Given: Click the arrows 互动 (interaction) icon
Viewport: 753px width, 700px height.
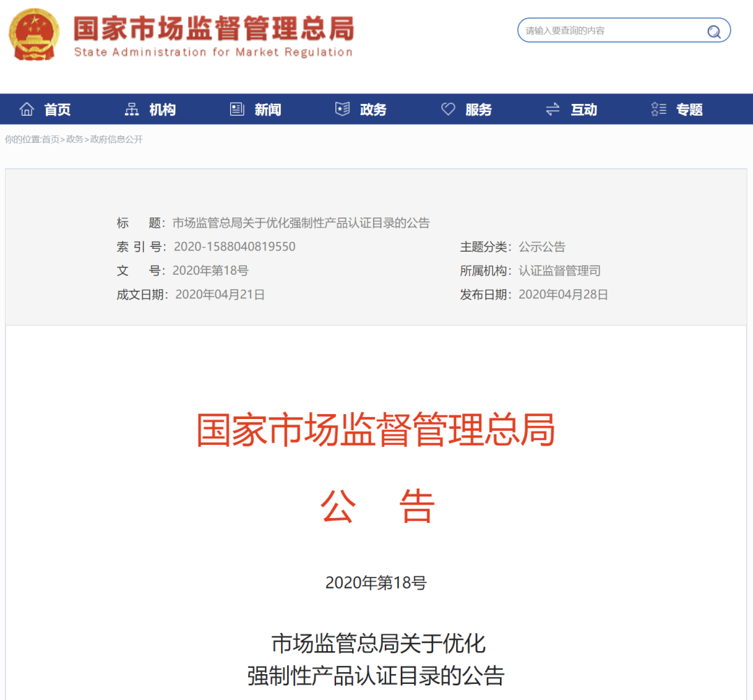Looking at the screenshot, I should coord(552,109).
